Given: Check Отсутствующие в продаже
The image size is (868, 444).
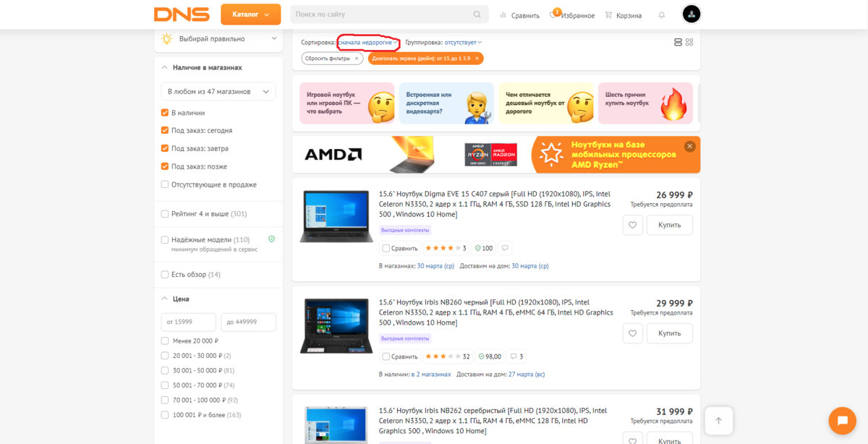Looking at the screenshot, I should tap(165, 184).
